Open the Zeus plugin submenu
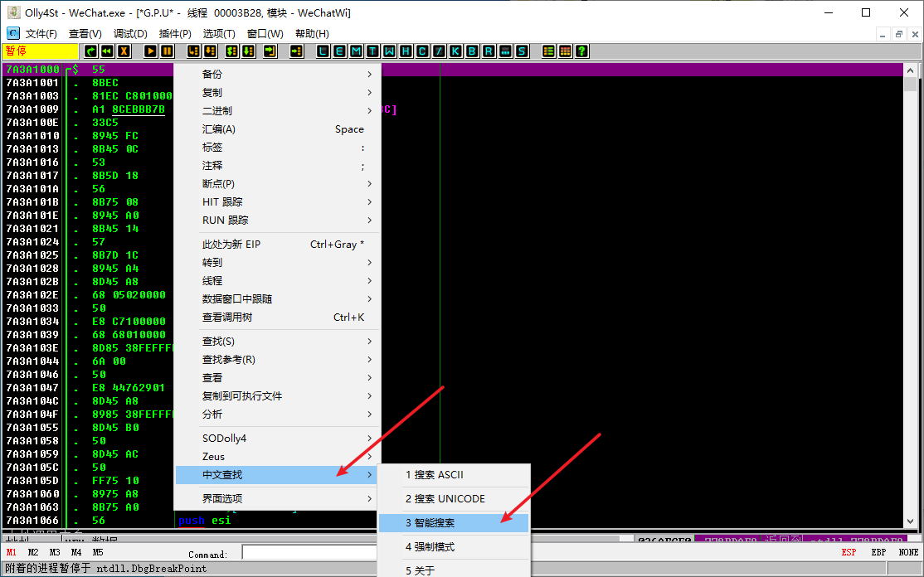Viewport: 924px width, 577px height. click(276, 457)
